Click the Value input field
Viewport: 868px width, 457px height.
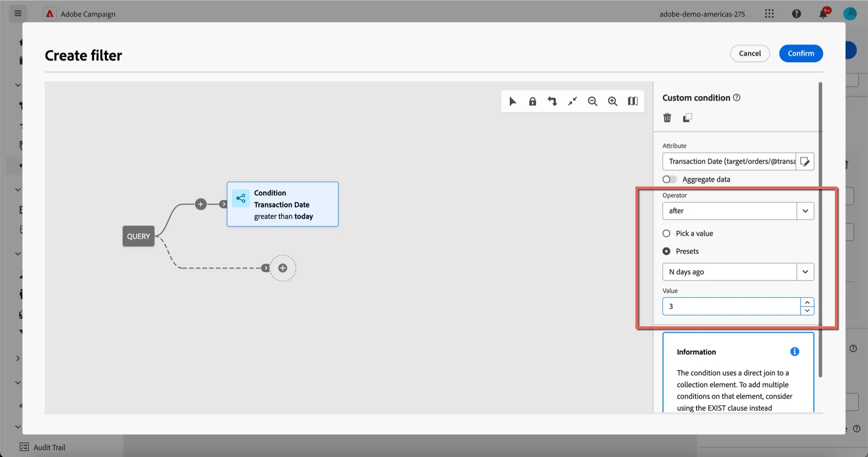731,306
